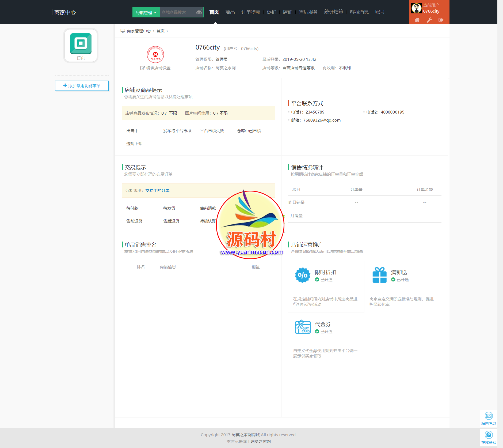Open the wrench settings icon
This screenshot has width=503, height=448.
(x=429, y=20)
